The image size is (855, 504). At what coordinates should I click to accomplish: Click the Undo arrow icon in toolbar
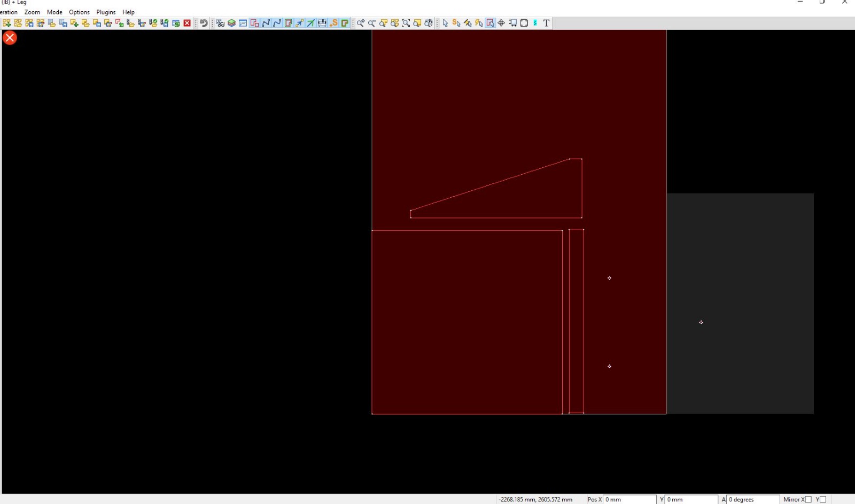pyautogui.click(x=204, y=23)
